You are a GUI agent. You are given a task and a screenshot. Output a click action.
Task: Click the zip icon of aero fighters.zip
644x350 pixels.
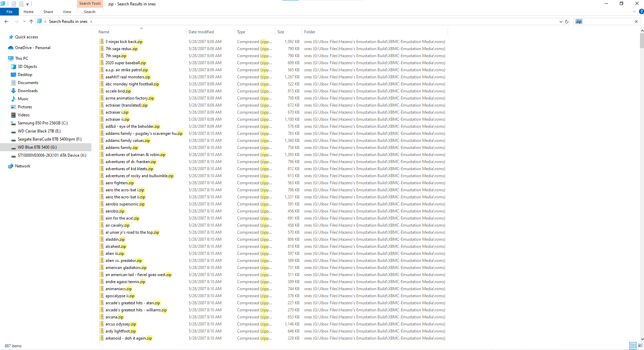102,183
